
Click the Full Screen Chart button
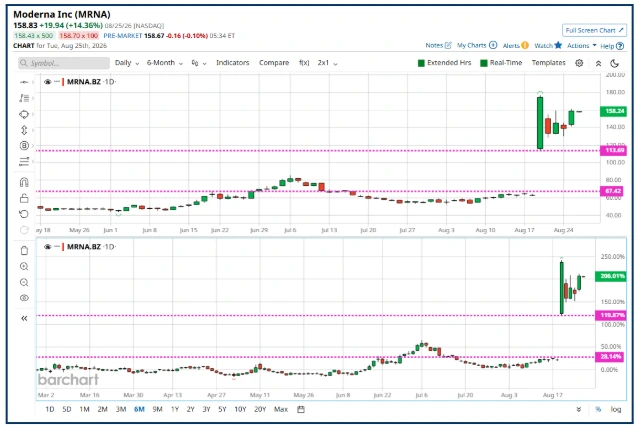tap(594, 30)
